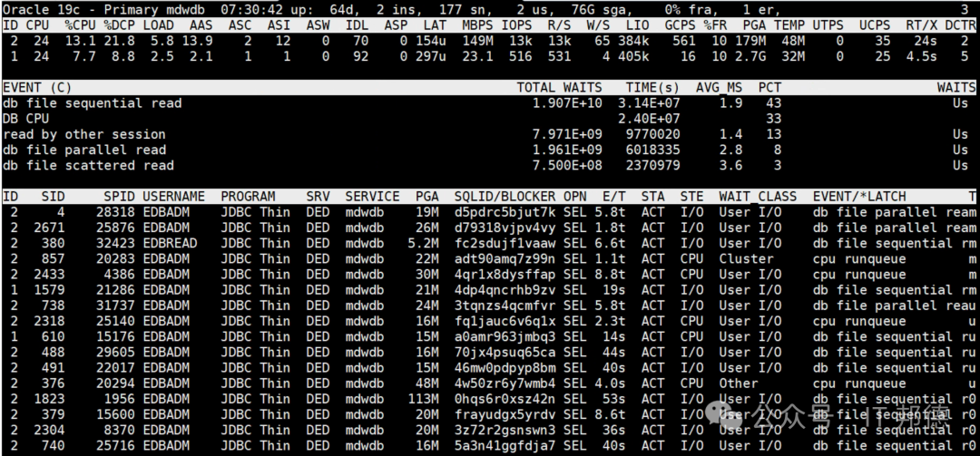Select the 113M PGA value
The width and height of the screenshot is (980, 456).
click(423, 399)
